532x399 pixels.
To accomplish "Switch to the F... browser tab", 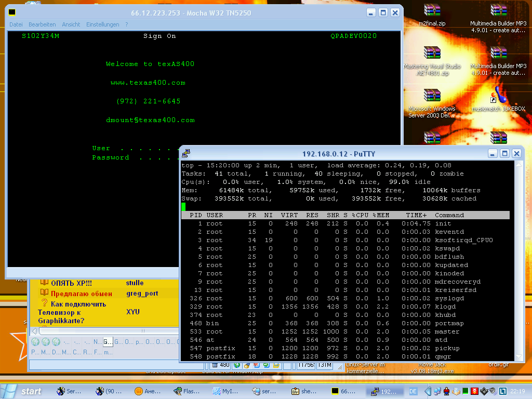I will click(x=98, y=352).
